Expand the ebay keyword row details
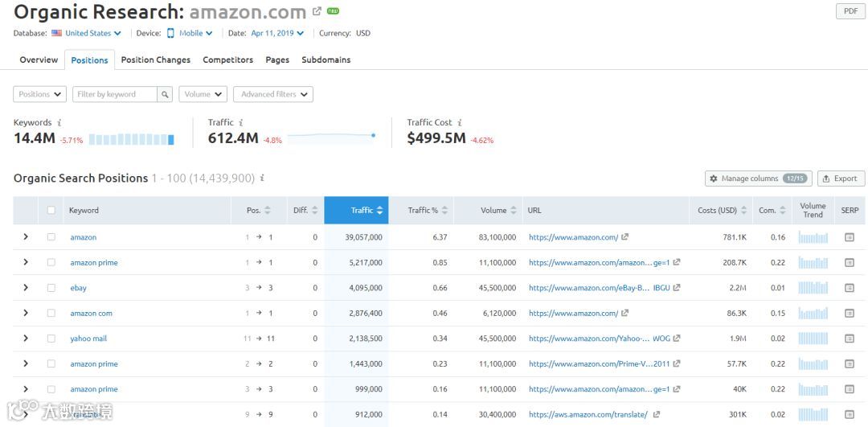The width and height of the screenshot is (868, 427). [x=26, y=288]
